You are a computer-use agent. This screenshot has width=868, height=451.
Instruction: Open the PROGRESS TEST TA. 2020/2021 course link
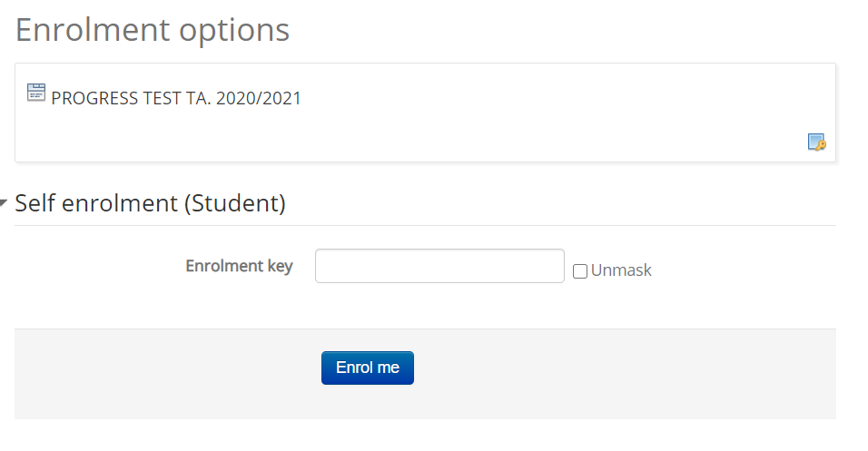point(176,98)
